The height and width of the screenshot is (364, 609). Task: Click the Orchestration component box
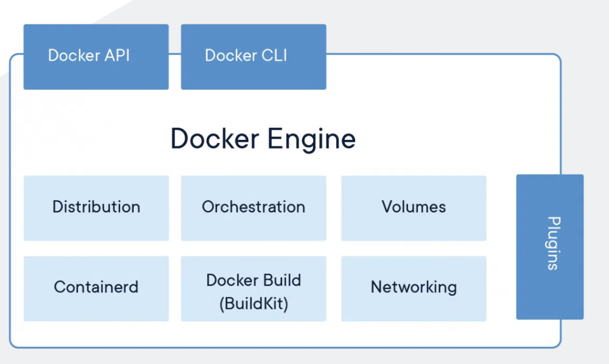[x=254, y=208]
